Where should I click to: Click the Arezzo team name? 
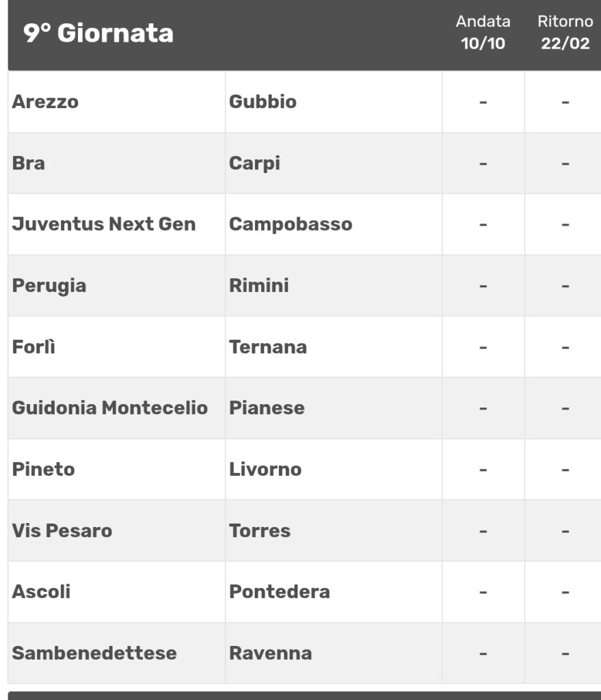point(45,102)
